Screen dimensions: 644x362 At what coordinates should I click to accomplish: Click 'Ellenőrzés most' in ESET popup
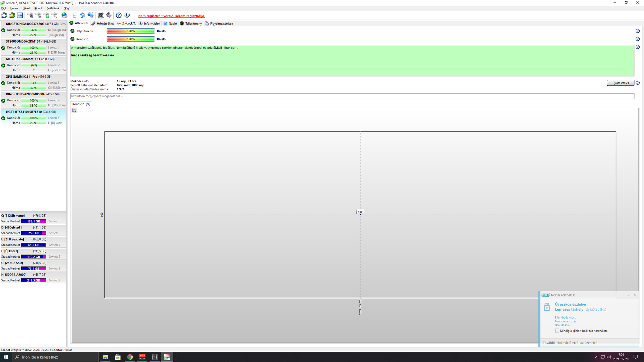coord(565,318)
